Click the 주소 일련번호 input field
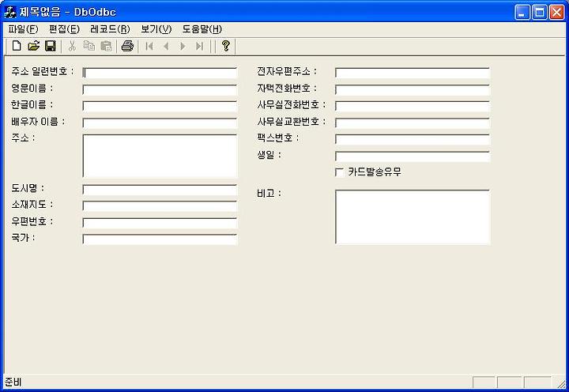Image resolution: width=569 pixels, height=392 pixels. coord(160,73)
